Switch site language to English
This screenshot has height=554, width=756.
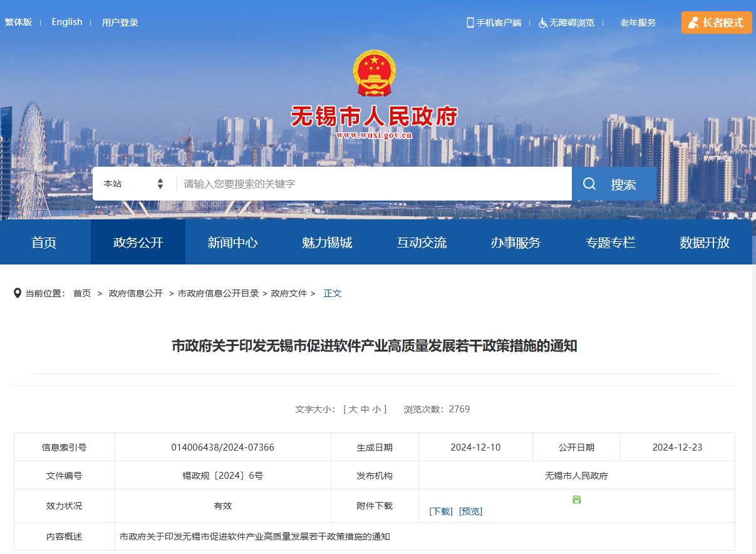click(x=67, y=22)
